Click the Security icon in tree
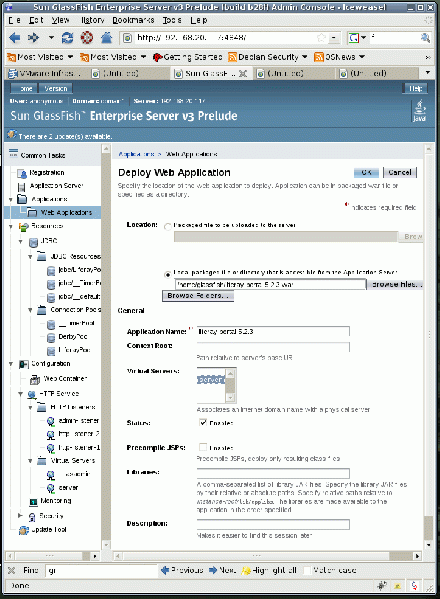The height and width of the screenshot is (599, 440). pos(32,516)
